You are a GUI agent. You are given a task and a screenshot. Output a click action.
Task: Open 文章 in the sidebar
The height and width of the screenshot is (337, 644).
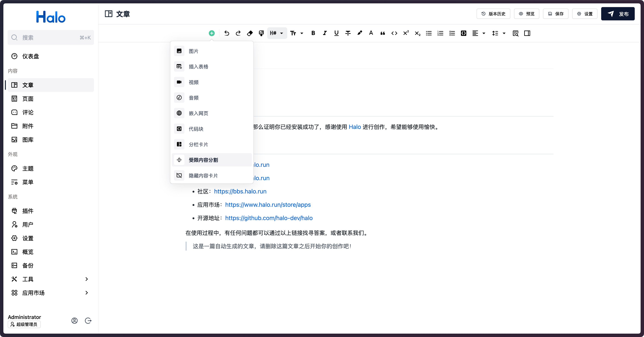(51, 85)
